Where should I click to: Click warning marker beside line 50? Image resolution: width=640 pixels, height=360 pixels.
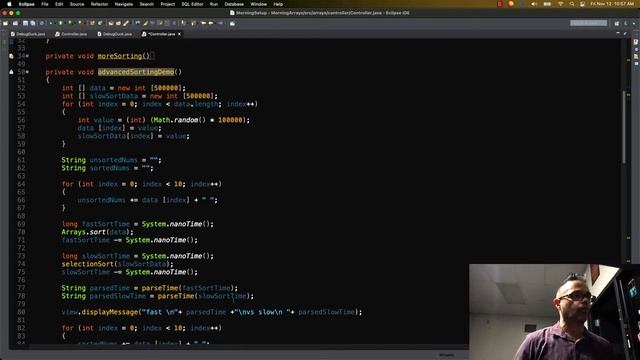click(x=11, y=72)
